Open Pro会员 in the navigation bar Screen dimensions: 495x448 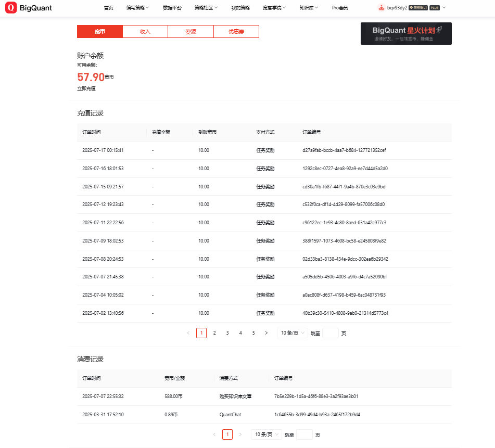click(x=340, y=8)
